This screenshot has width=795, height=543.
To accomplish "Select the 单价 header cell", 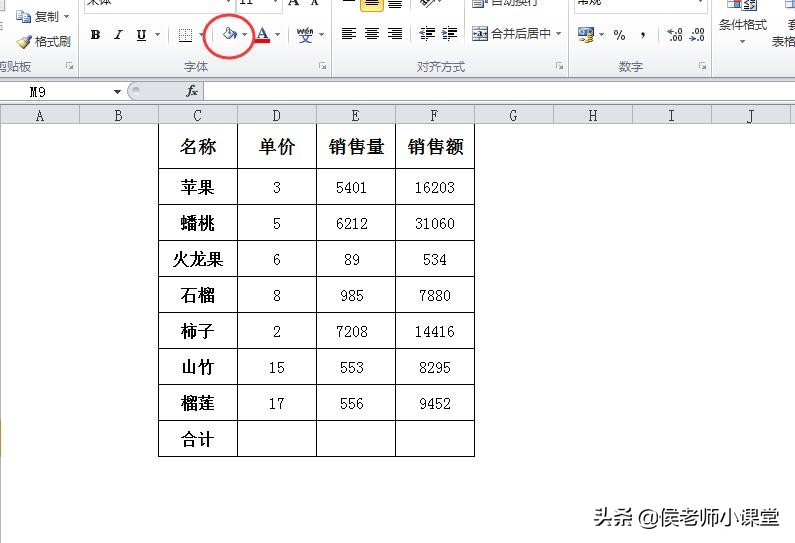I will pos(277,147).
